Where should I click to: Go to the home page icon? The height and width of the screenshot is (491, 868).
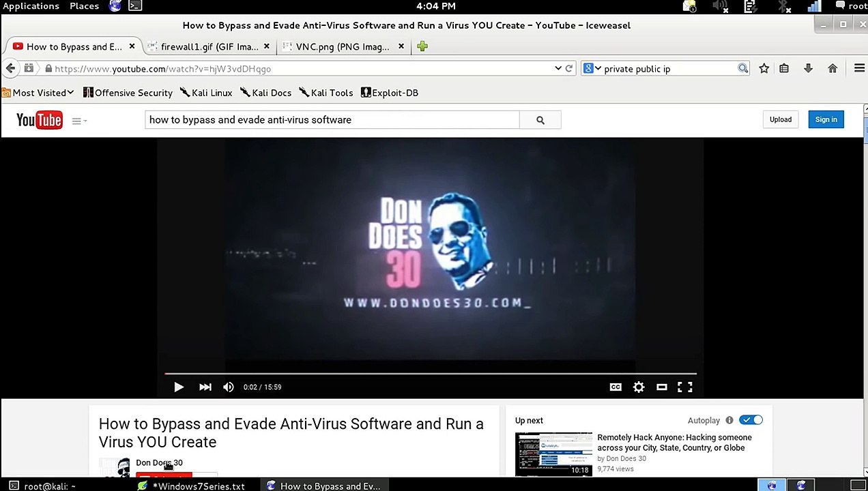833,68
